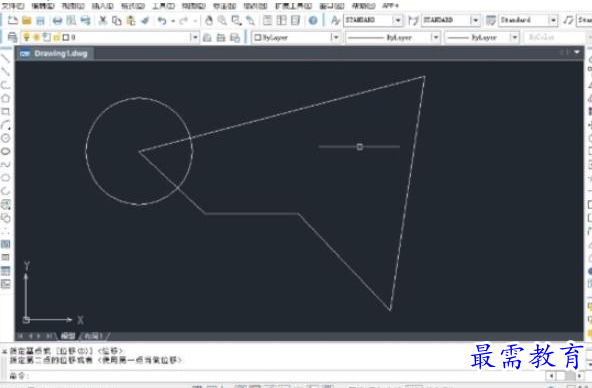Viewport: 592px width, 388px height.
Task: Click the Save floppy disk icon
Action: 40,20
